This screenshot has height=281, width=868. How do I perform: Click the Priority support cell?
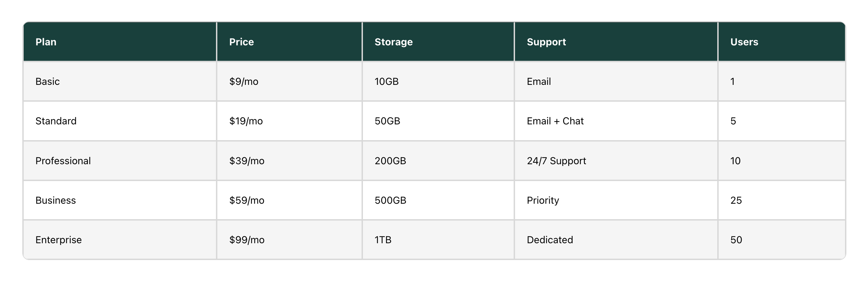pyautogui.click(x=616, y=200)
